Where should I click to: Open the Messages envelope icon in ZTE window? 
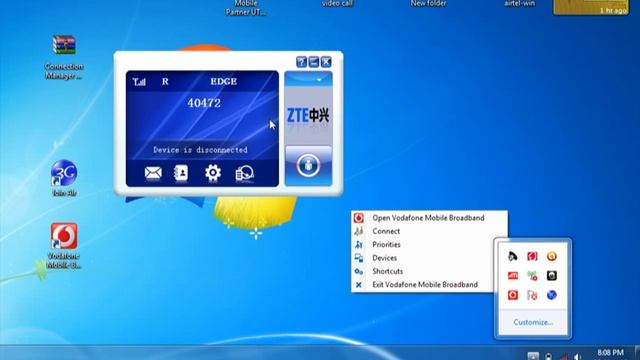point(153,173)
